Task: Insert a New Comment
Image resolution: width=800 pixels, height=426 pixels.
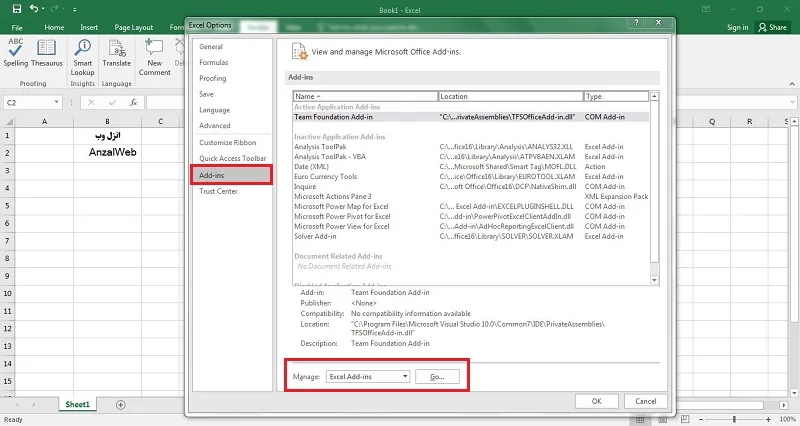Action: [x=154, y=58]
